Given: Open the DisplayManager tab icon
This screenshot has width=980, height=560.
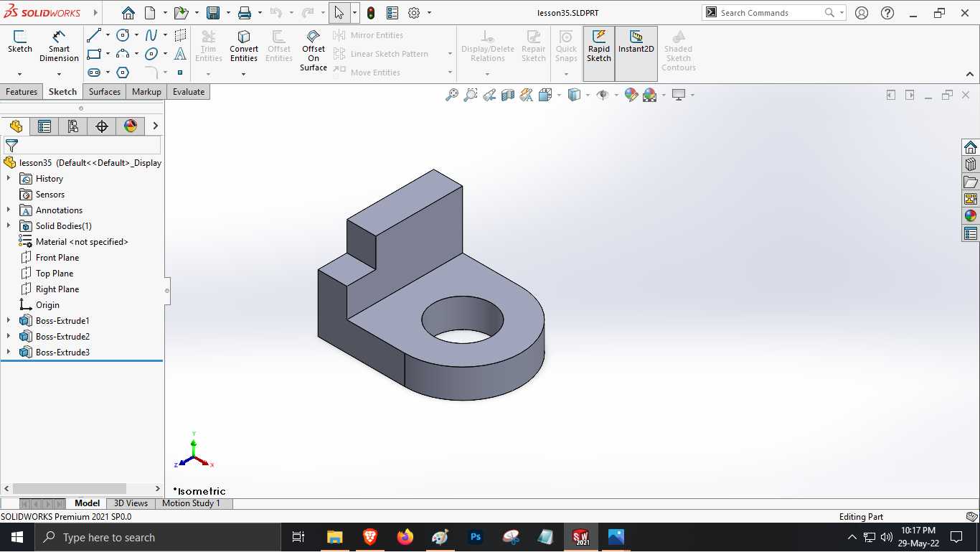Looking at the screenshot, I should click(131, 126).
